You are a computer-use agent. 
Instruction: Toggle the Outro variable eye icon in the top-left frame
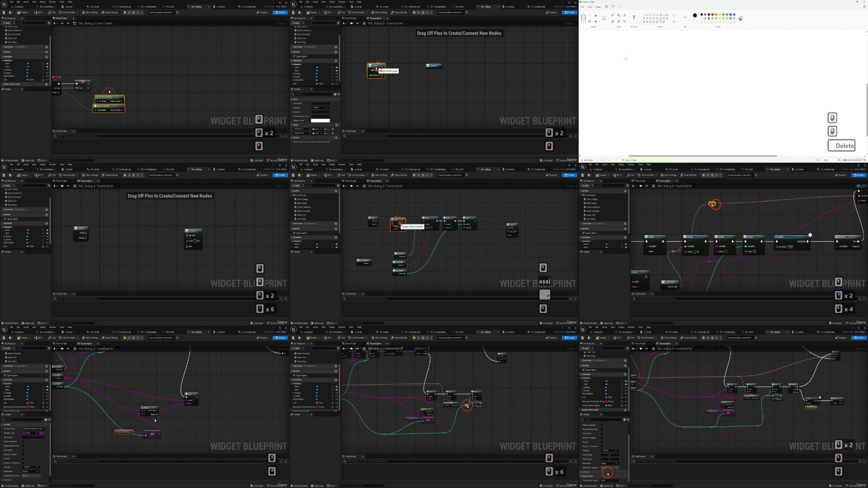point(47,64)
